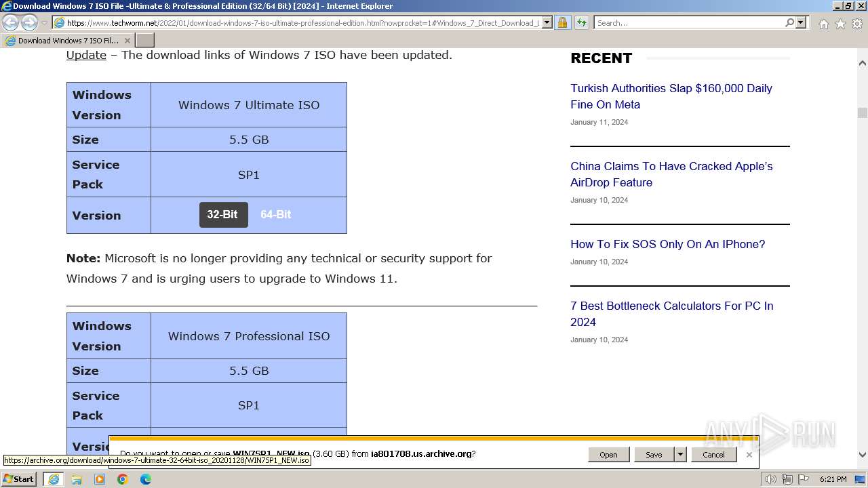Image resolution: width=868 pixels, height=488 pixels.
Task: Launch Chrome from taskbar
Action: coord(123,479)
